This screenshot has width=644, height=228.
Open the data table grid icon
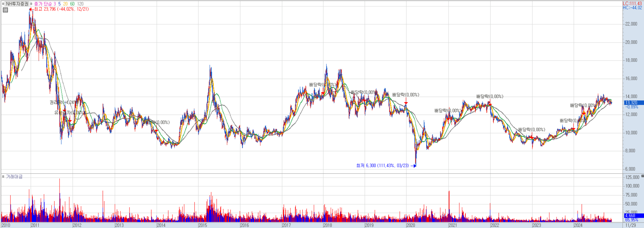[x=5, y=10]
